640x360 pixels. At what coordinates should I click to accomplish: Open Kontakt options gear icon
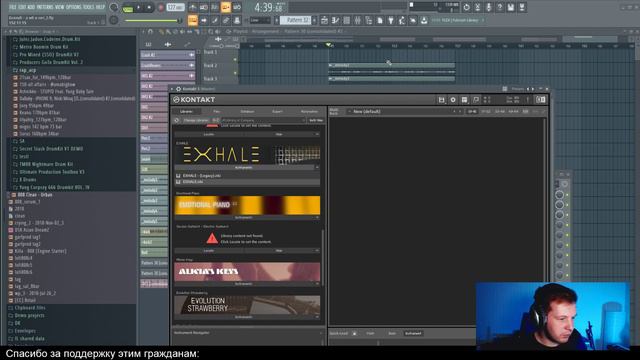[453, 100]
